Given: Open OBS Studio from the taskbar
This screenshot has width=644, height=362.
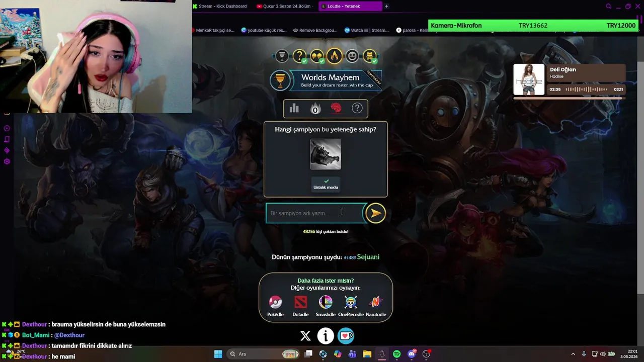Looking at the screenshot, I should [427, 354].
